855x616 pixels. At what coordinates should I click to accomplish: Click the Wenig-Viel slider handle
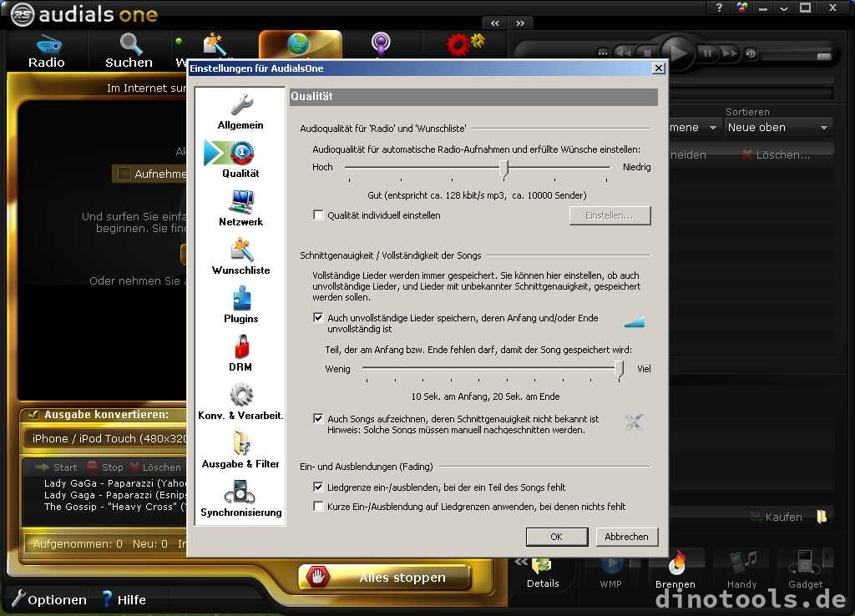tap(619, 370)
